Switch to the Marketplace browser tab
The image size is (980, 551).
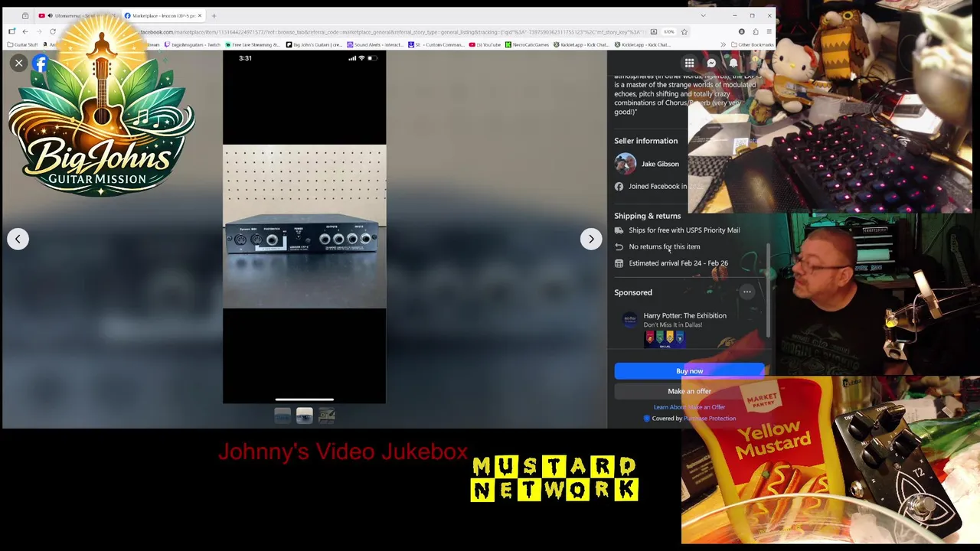tap(162, 15)
